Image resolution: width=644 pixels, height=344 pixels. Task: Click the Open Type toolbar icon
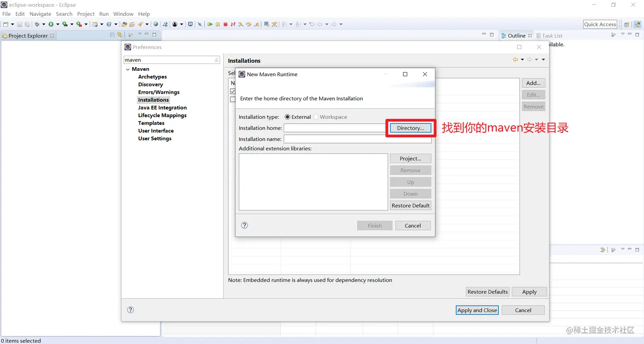(x=124, y=24)
